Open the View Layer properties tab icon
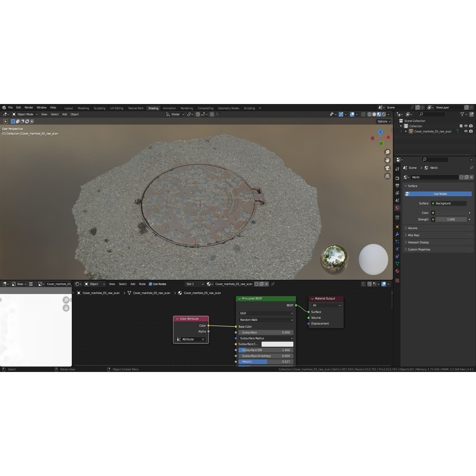The image size is (476, 476). (397, 193)
